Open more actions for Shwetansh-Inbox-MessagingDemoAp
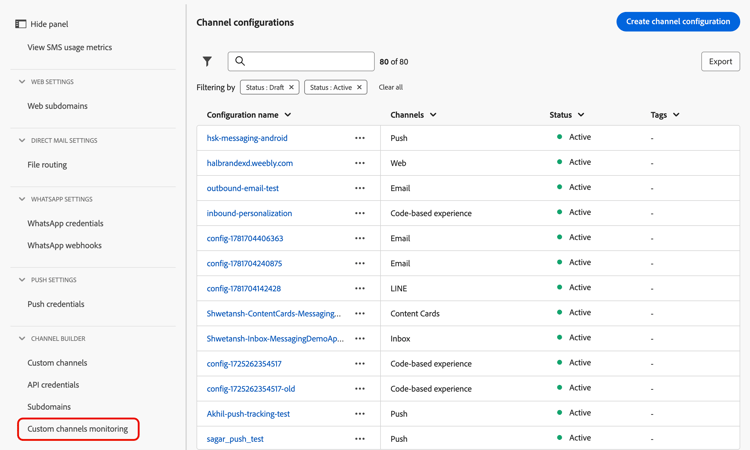Image resolution: width=750 pixels, height=450 pixels. pyautogui.click(x=360, y=339)
